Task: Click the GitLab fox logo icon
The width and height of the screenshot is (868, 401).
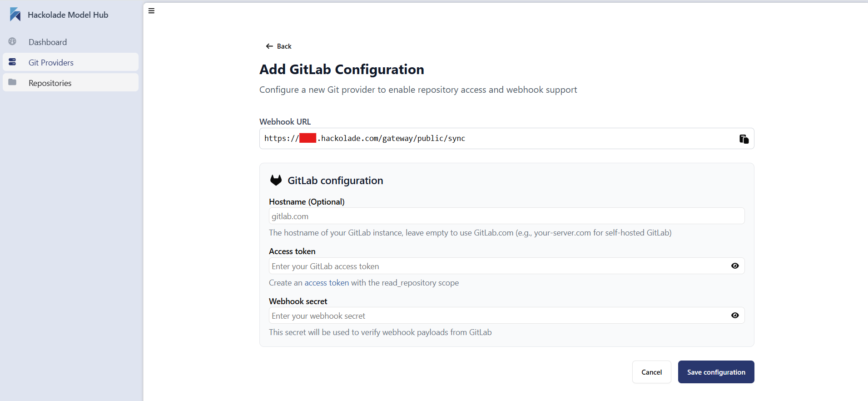Action: (x=276, y=180)
